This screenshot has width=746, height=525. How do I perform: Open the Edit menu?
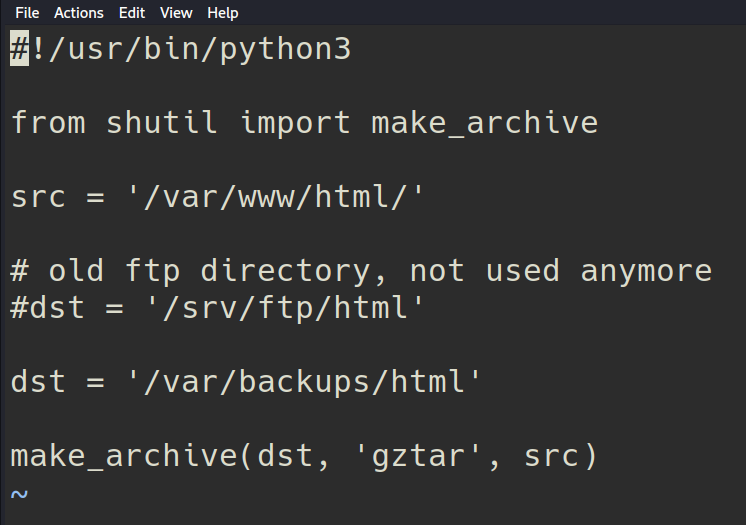[131, 13]
